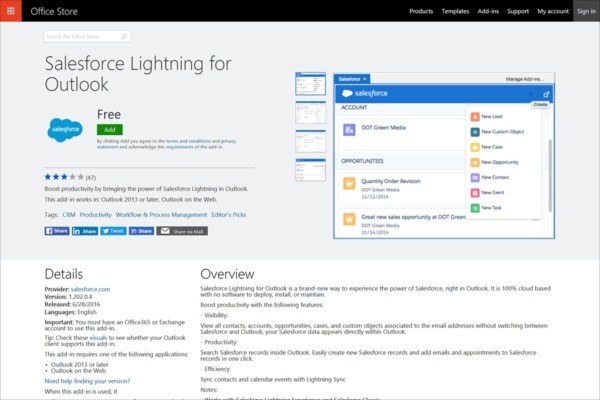The height and width of the screenshot is (400, 600).
Task: Click Version 1.202.0.4 text
Action: [x=68, y=297]
